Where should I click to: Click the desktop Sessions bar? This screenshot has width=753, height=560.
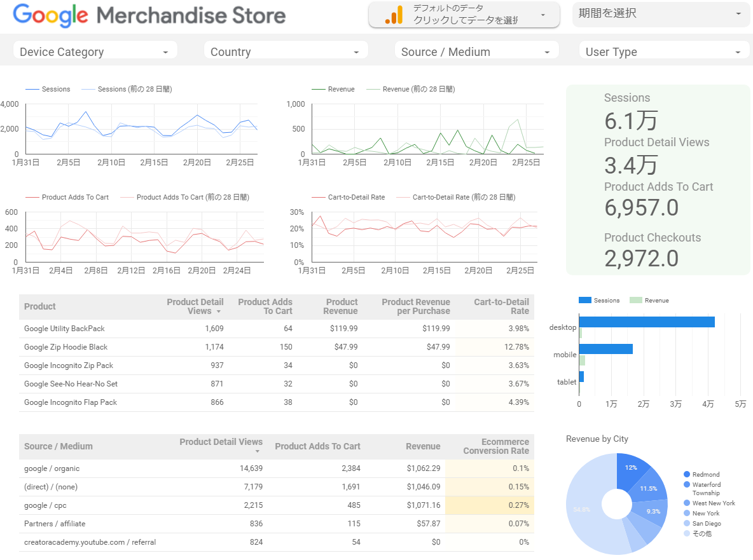point(647,322)
